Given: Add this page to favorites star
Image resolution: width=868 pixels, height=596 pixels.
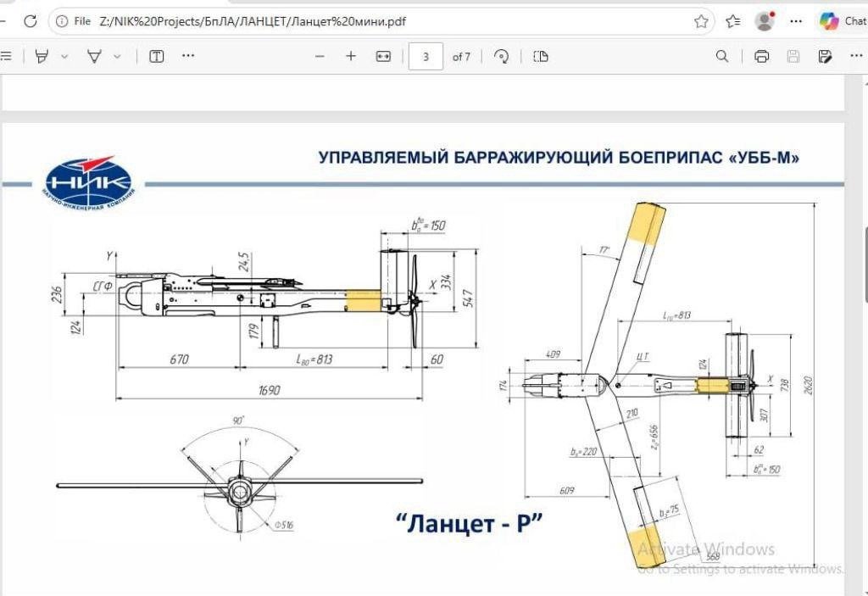Looking at the screenshot, I should pos(701,21).
